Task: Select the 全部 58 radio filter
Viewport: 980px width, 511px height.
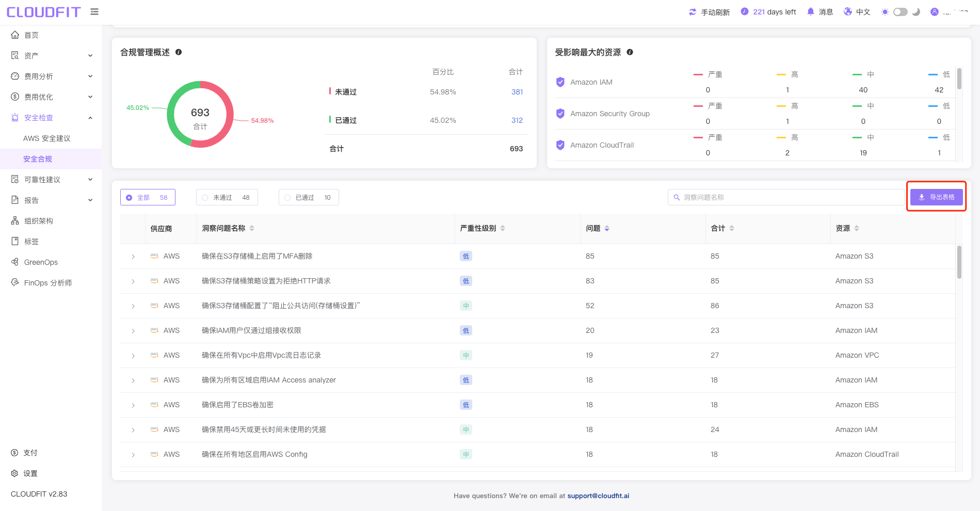Action: 148,197
